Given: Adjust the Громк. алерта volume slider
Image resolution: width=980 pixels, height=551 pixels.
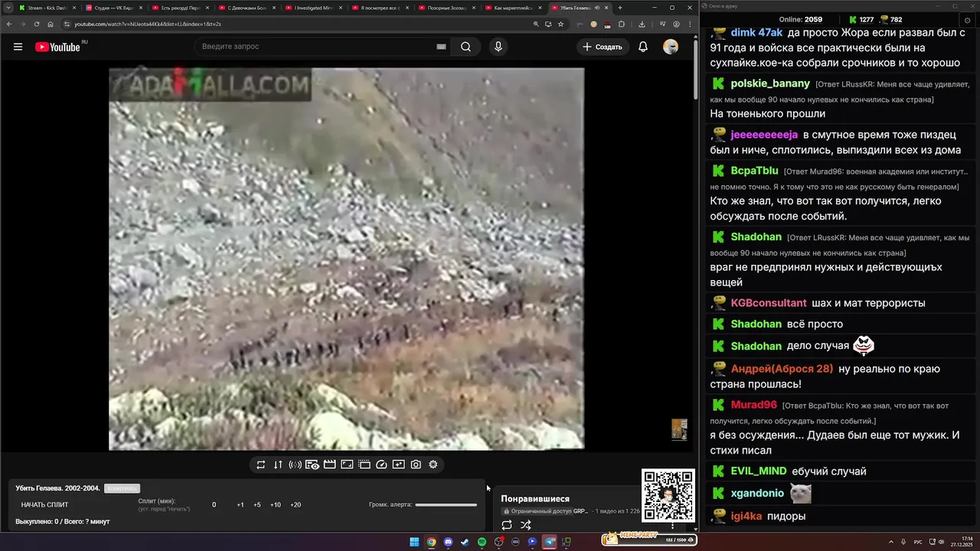Looking at the screenshot, I should click(x=446, y=505).
